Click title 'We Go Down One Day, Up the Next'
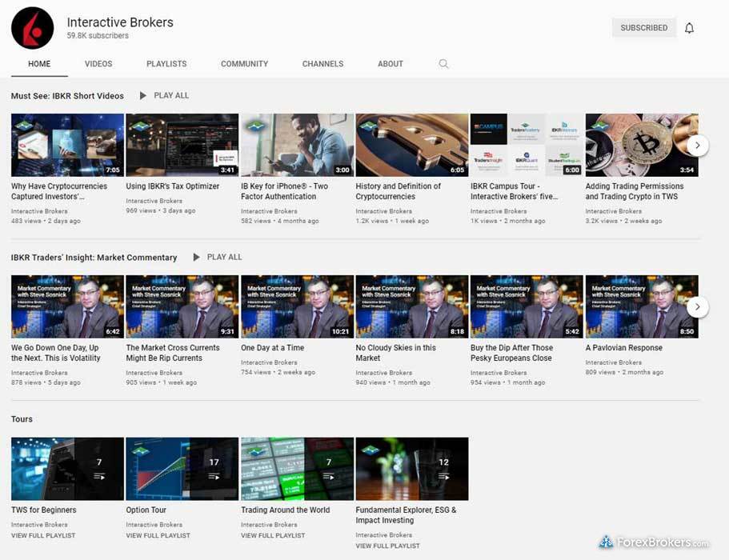The width and height of the screenshot is (729, 560). tap(56, 353)
